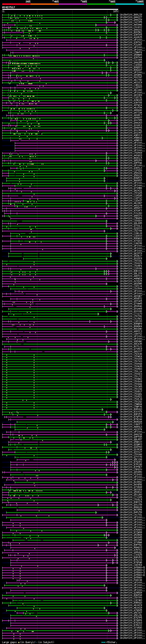Select the purple ~60% identity legend segment
Screen dimensions: 146x644
73,4
